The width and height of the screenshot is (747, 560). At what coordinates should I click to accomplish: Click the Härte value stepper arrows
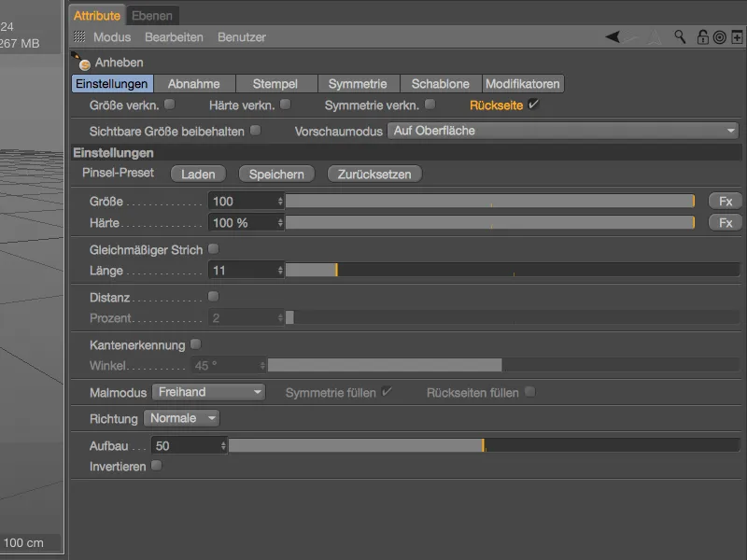coord(280,222)
